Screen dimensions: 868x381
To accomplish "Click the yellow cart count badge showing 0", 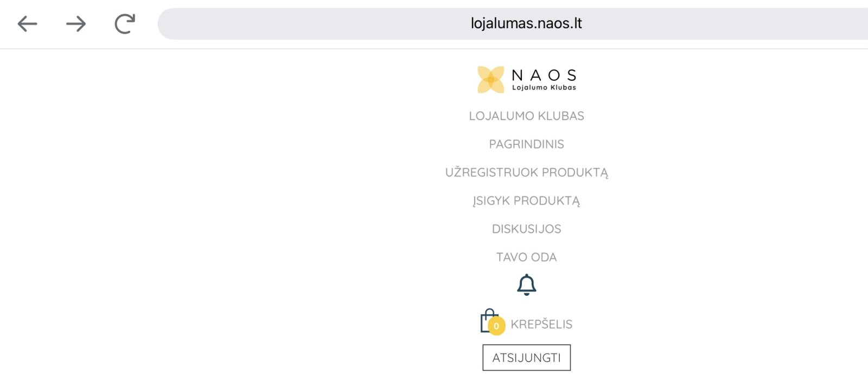I will 496,326.
